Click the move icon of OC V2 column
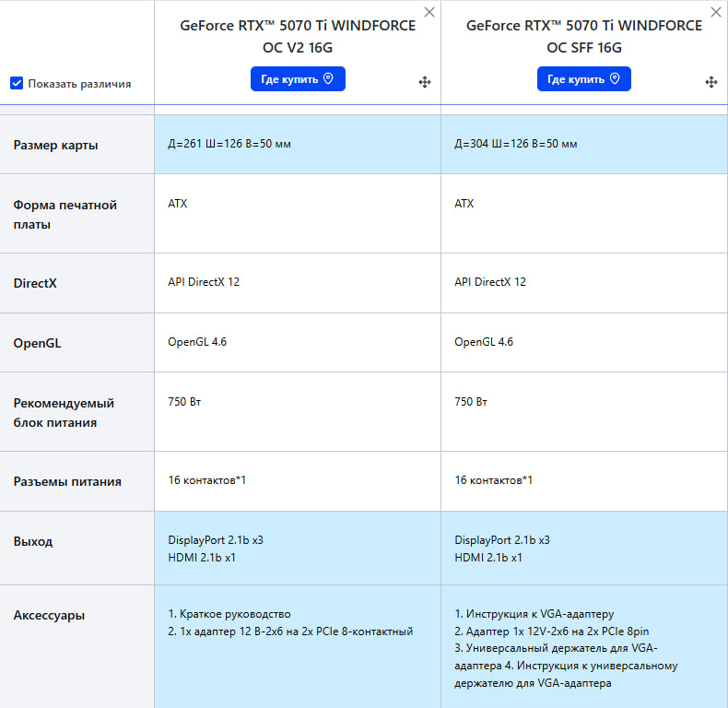The height and width of the screenshot is (708, 728). pyautogui.click(x=425, y=82)
